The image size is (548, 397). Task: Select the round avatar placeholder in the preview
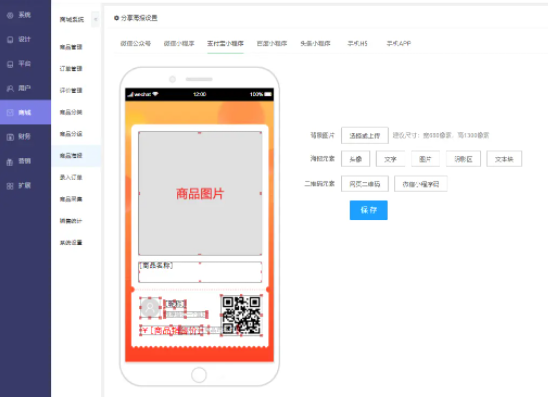(x=150, y=308)
